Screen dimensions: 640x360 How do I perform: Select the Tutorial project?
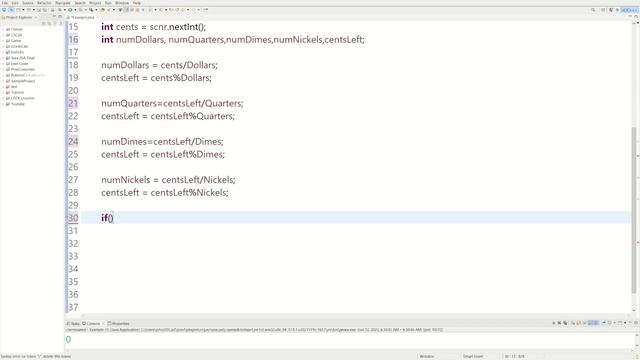coord(17,92)
